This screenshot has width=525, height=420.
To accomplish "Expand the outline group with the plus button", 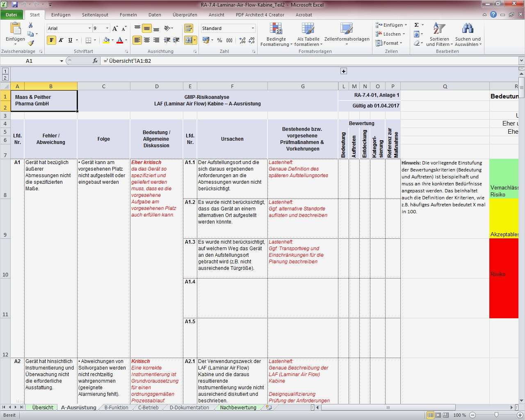I will [343, 71].
